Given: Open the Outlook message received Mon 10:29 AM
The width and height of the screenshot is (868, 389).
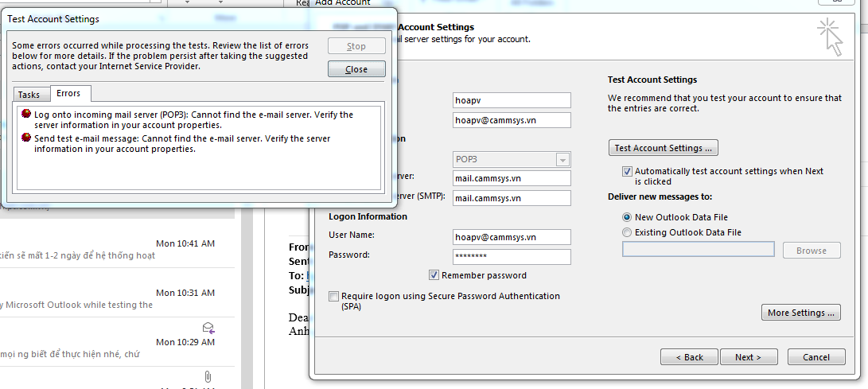Looking at the screenshot, I should [118, 342].
